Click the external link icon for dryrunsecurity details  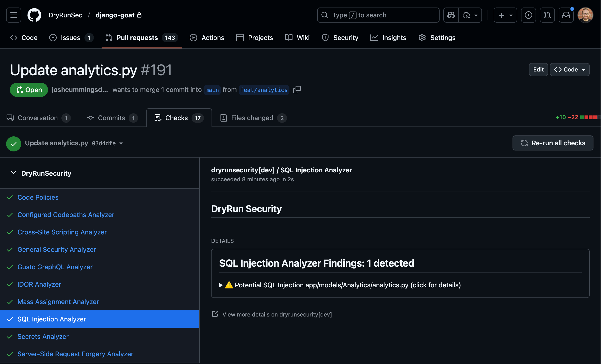215,314
